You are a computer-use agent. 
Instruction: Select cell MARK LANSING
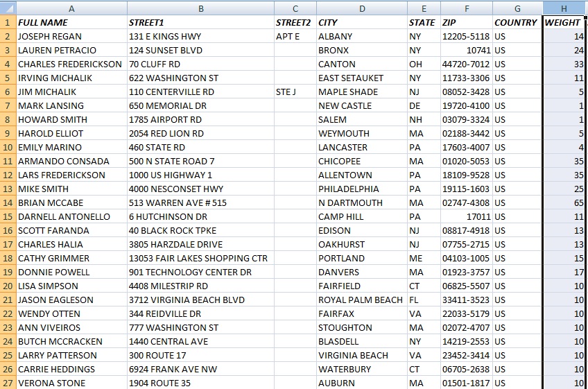[x=71, y=106]
